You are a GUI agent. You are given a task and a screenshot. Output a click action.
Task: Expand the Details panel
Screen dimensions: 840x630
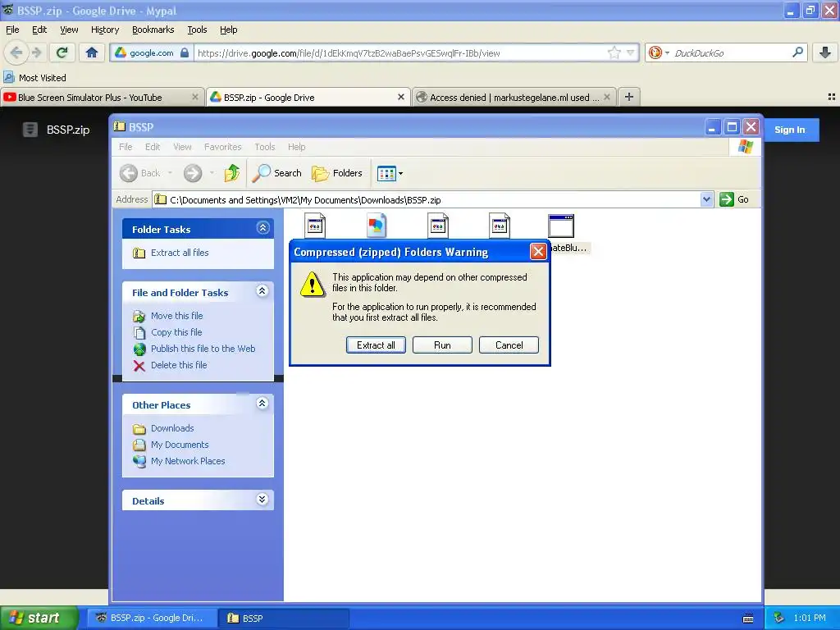click(262, 500)
